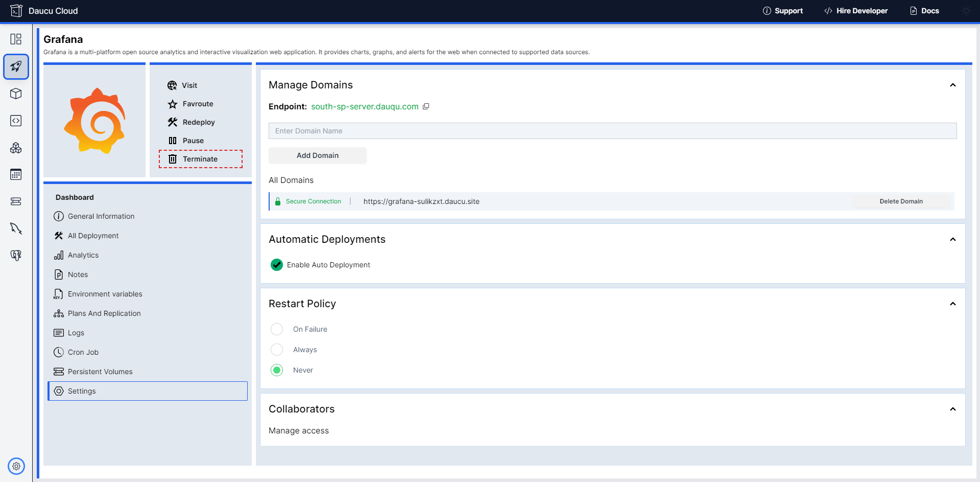
Task: Click the Favroute star icon
Action: [x=173, y=104]
